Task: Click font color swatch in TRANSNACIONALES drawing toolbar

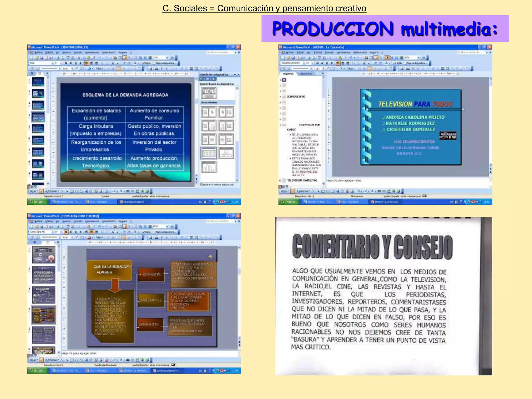Action: click(121, 191)
